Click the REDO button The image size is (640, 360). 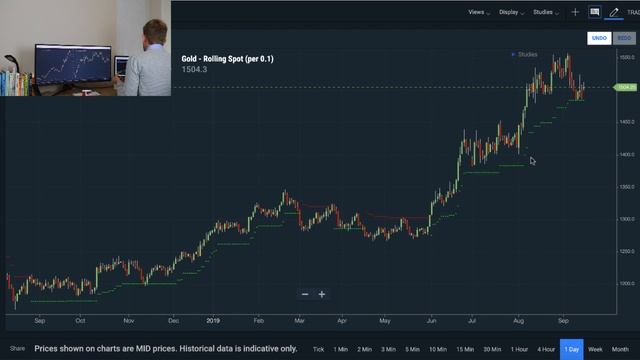[x=624, y=38]
